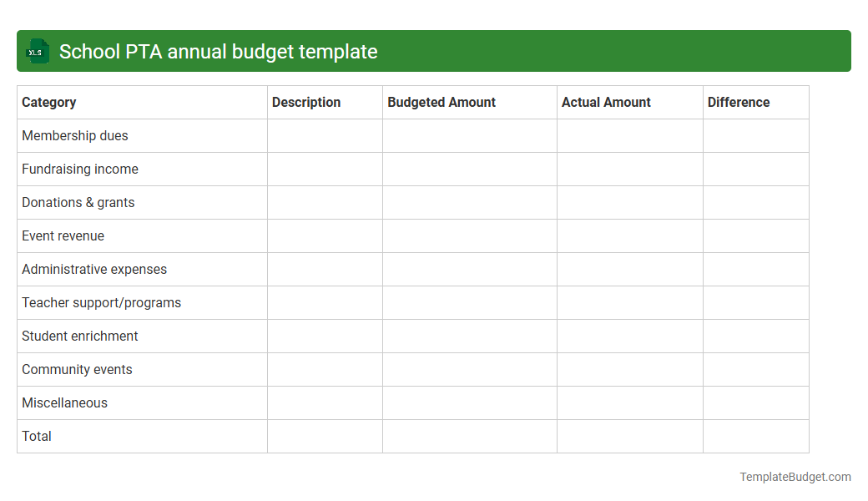Select the Budgeted Amount header cell
868x501 pixels.
tap(441, 102)
